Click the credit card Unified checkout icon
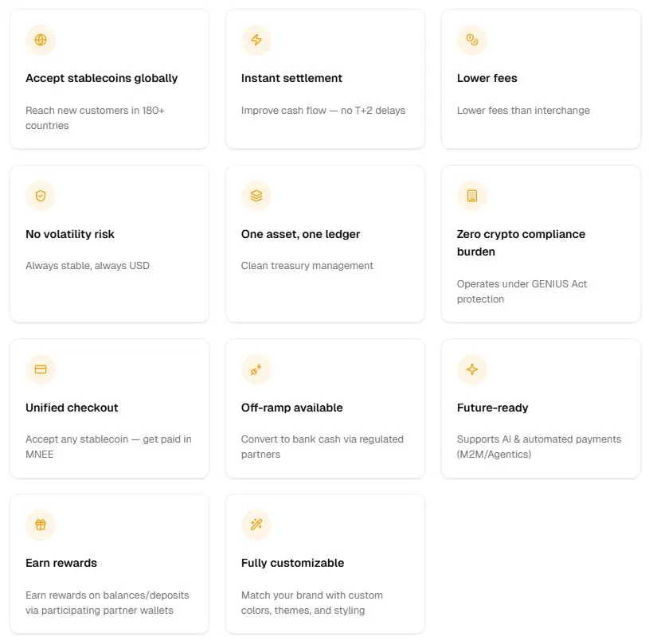This screenshot has height=644, width=649. coord(41,369)
